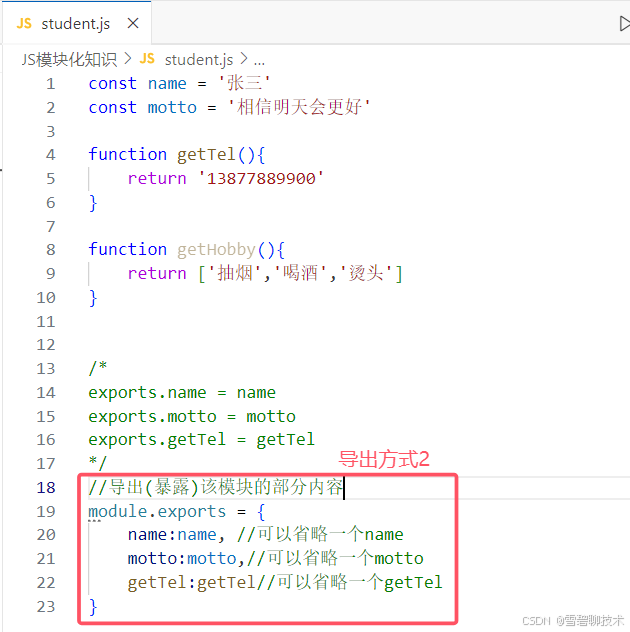Screen dimensions: 630x632
Task: Click the '喝酒' array element
Action: pos(300,273)
